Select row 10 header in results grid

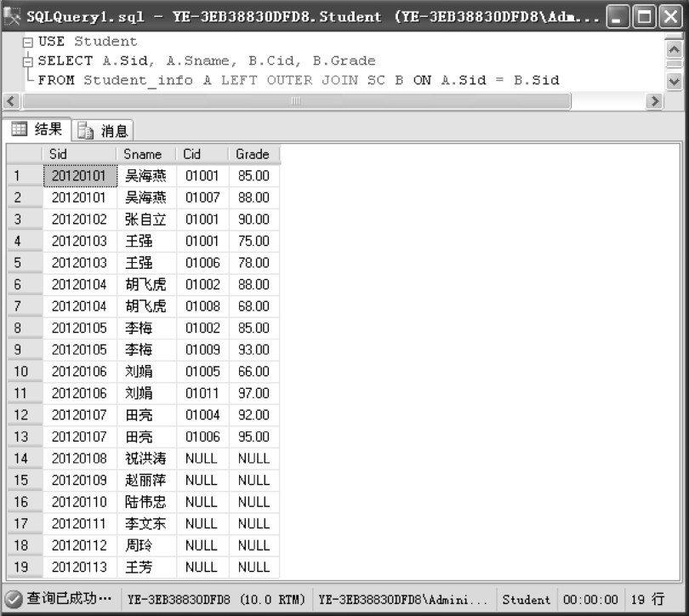(x=25, y=371)
